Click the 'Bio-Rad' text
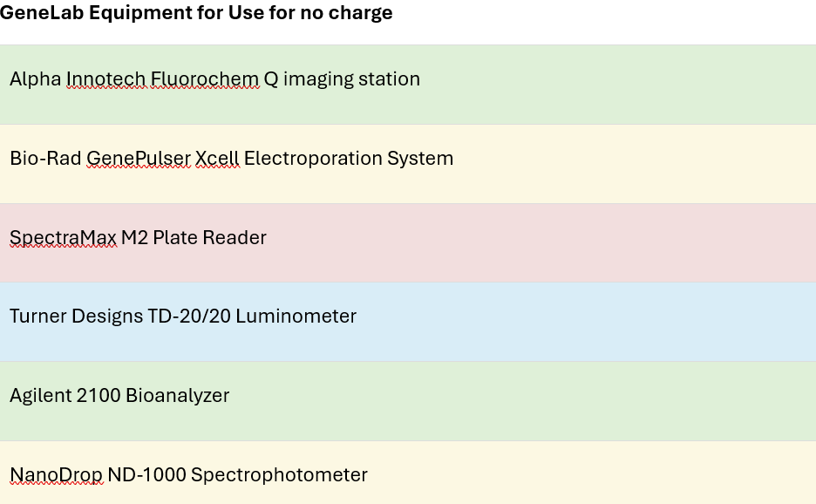Screen dimensions: 816x504 click(x=45, y=159)
